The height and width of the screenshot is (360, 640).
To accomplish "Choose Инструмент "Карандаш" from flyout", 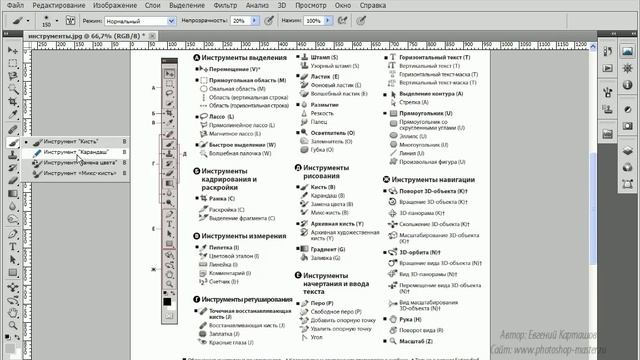I will pos(76,152).
